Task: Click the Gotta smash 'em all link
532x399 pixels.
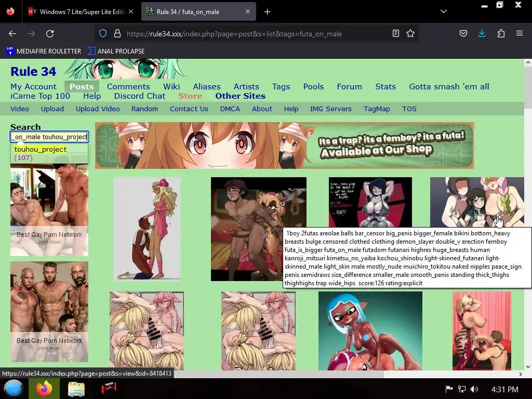Action: tap(449, 87)
